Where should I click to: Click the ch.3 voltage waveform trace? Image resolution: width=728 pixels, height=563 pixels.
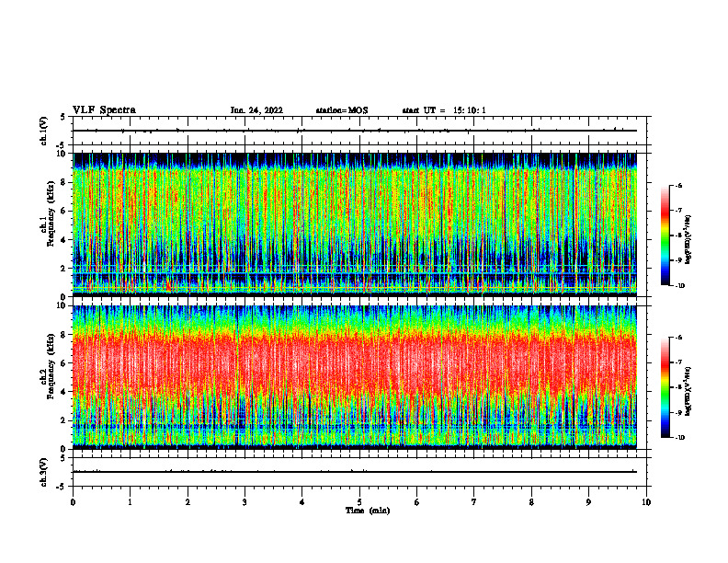355,472
